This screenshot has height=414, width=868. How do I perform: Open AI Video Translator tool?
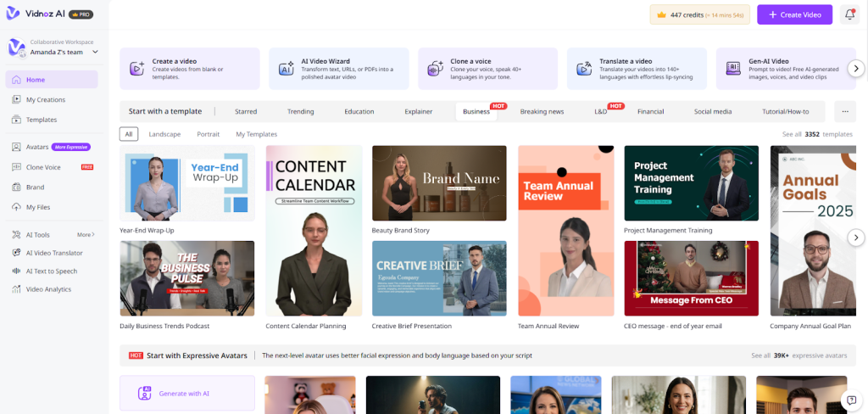click(x=53, y=253)
